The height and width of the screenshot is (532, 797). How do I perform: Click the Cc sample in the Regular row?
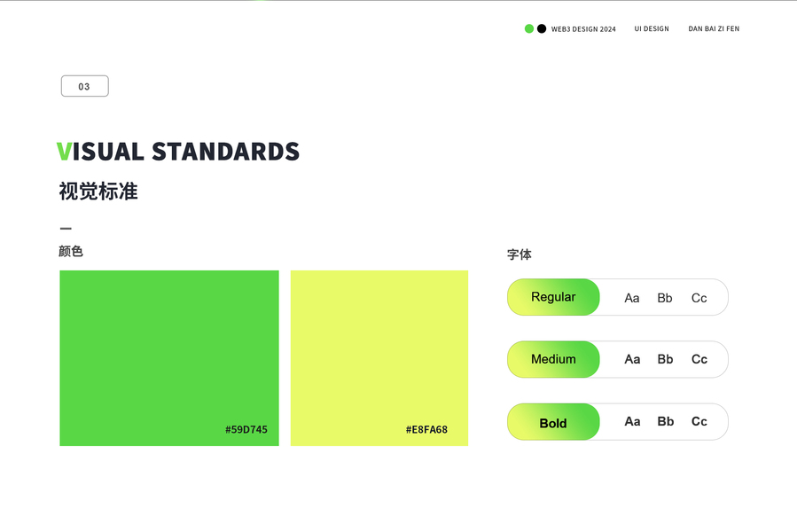[699, 298]
